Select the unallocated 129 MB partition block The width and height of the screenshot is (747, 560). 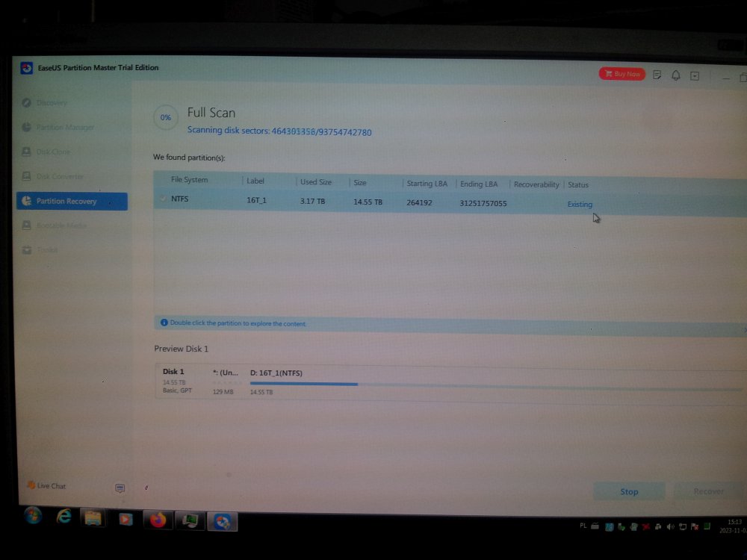point(225,382)
